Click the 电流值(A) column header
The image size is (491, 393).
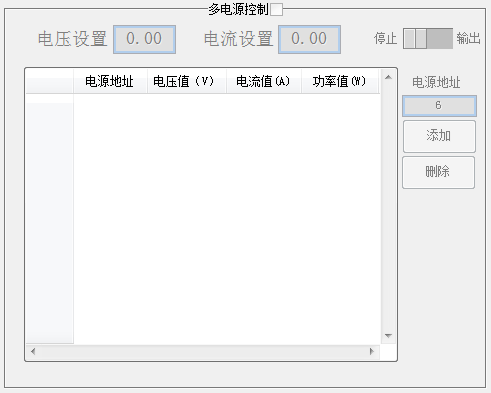coord(264,81)
